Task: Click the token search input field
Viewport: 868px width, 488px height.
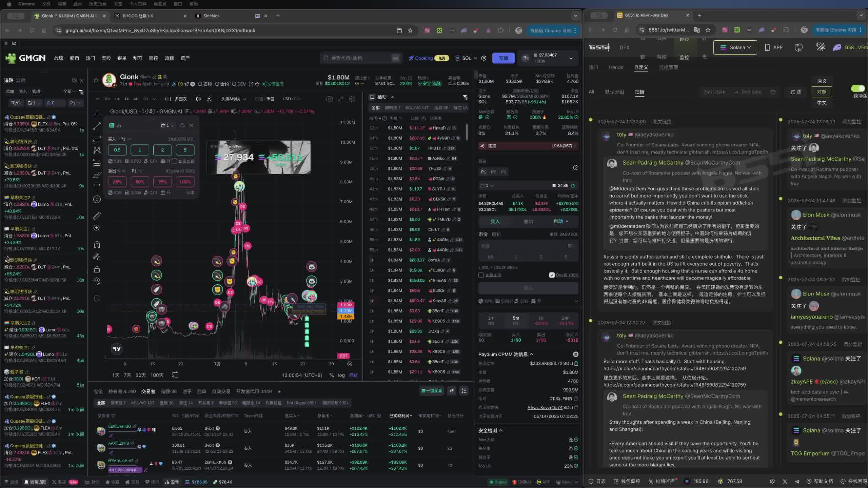Action: coord(361,58)
